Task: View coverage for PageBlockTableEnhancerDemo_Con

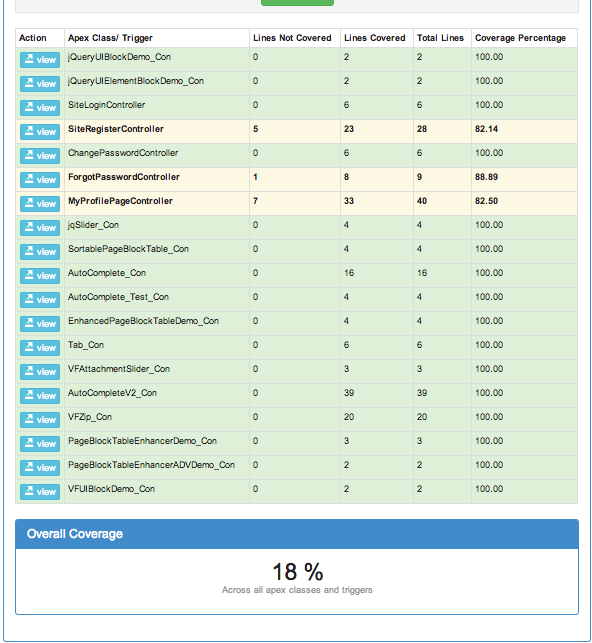Action: tap(40, 444)
